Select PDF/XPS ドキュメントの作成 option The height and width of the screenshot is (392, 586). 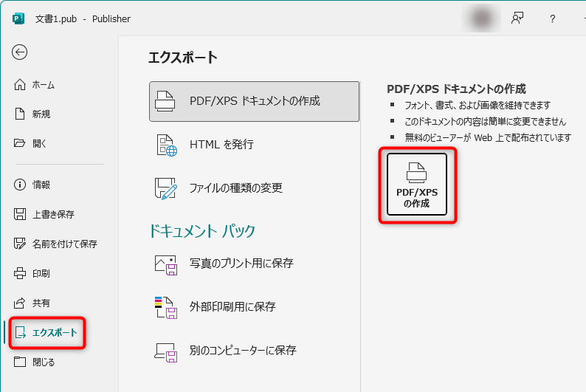tap(254, 101)
